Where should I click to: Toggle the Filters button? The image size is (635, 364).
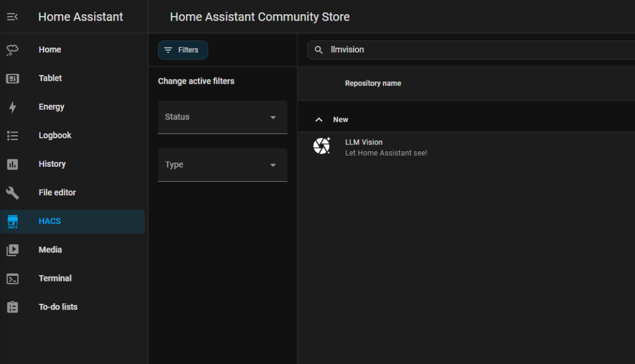183,50
